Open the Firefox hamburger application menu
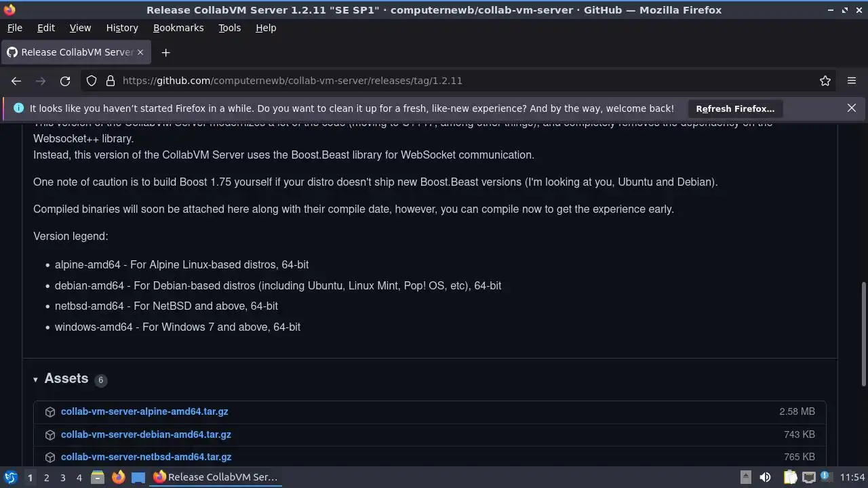868x488 pixels. coord(852,81)
